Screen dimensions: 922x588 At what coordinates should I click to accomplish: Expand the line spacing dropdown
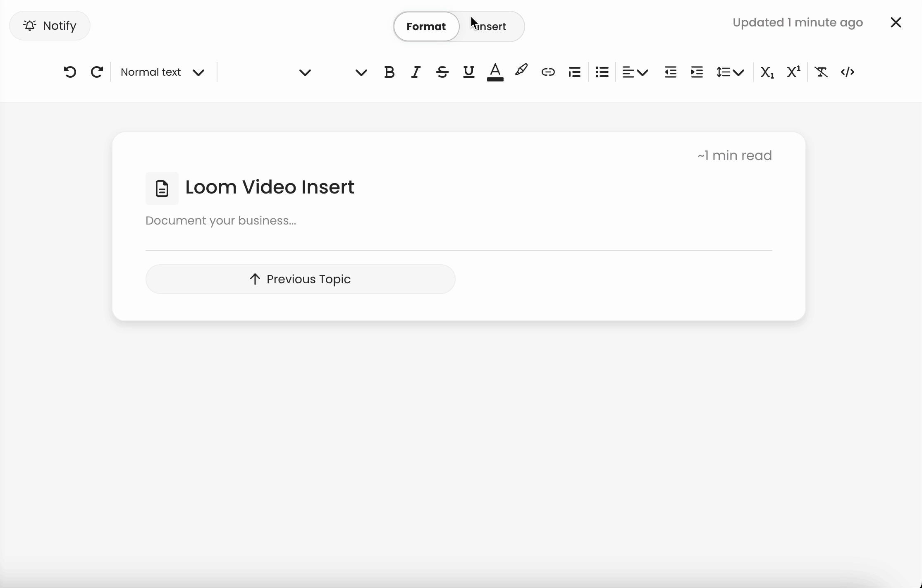click(730, 72)
